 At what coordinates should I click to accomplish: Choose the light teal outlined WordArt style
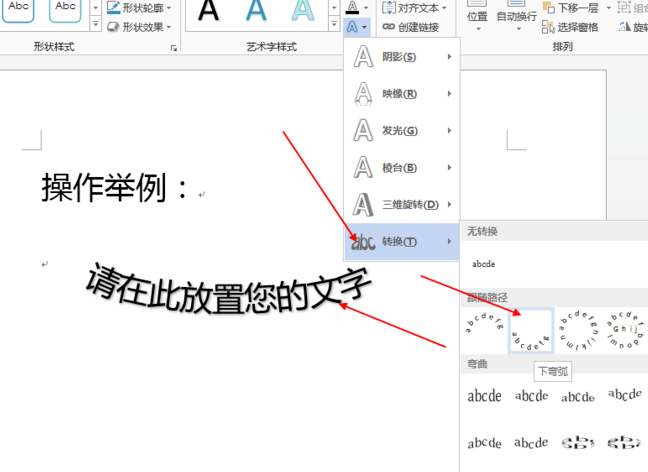point(303,11)
